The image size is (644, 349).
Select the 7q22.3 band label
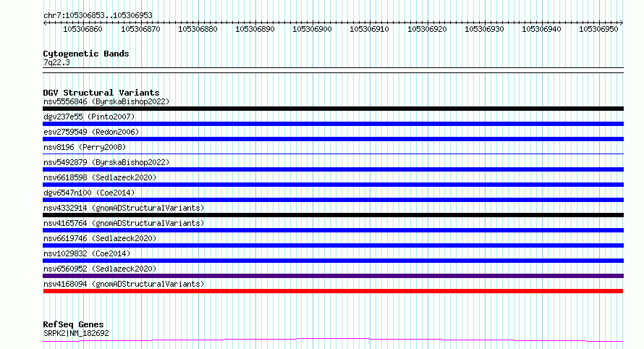click(x=56, y=62)
